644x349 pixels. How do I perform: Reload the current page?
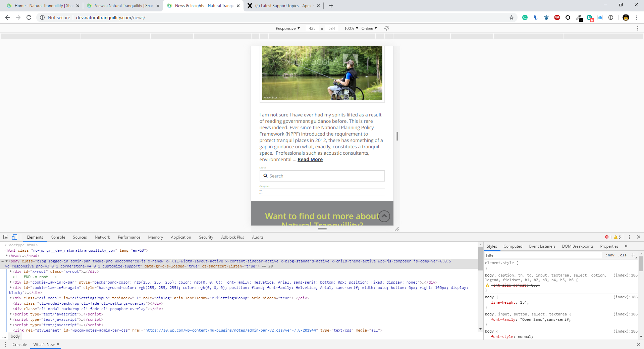(29, 17)
